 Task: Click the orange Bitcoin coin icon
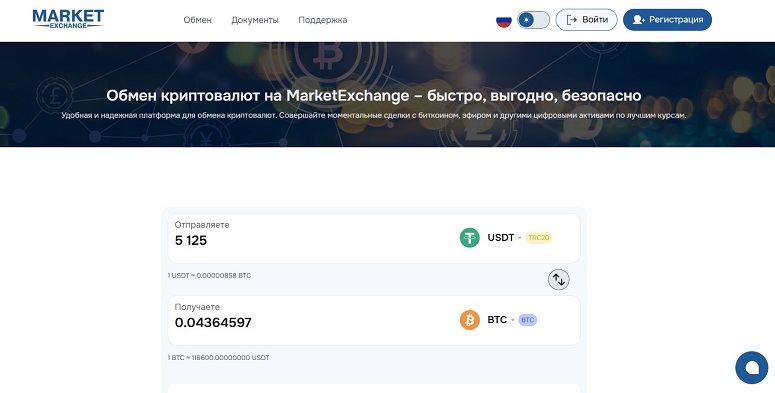pyautogui.click(x=470, y=320)
